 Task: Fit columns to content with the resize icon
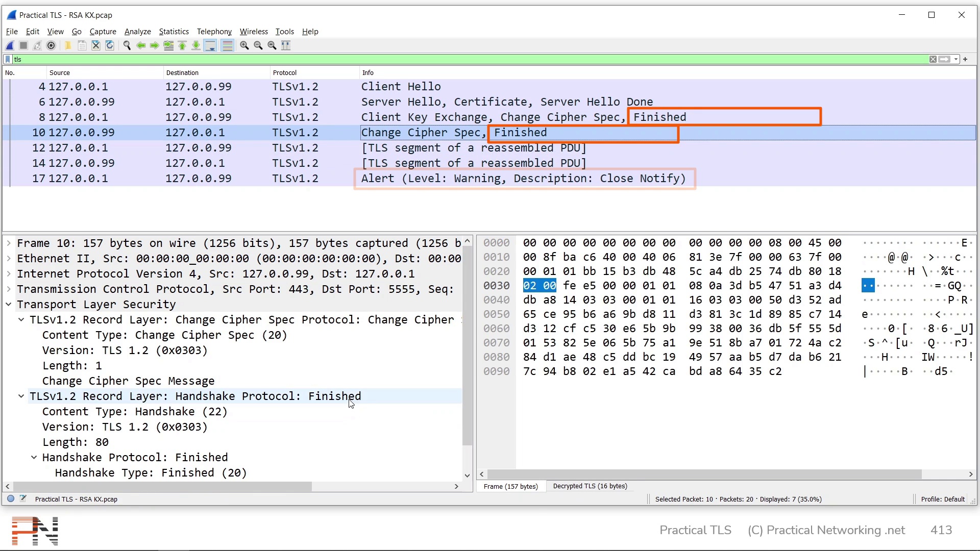coord(286,45)
